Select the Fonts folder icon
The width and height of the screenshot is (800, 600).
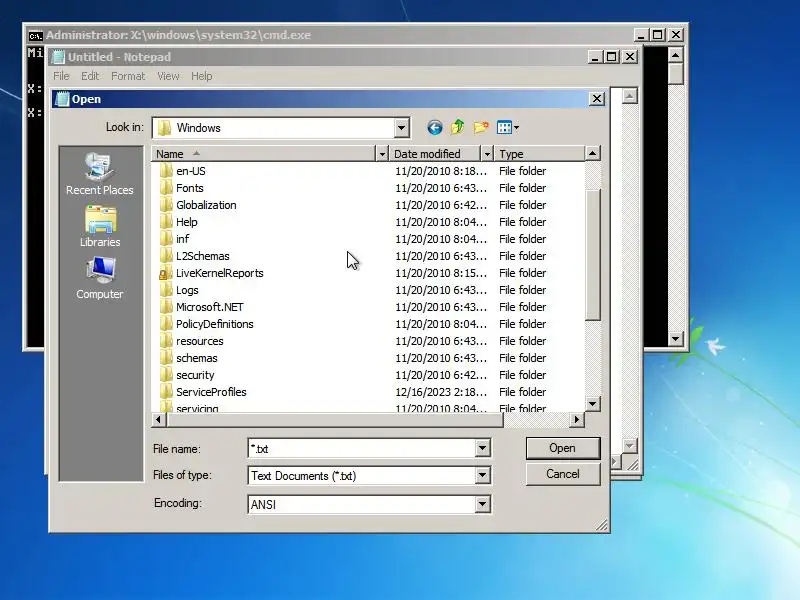(x=165, y=188)
